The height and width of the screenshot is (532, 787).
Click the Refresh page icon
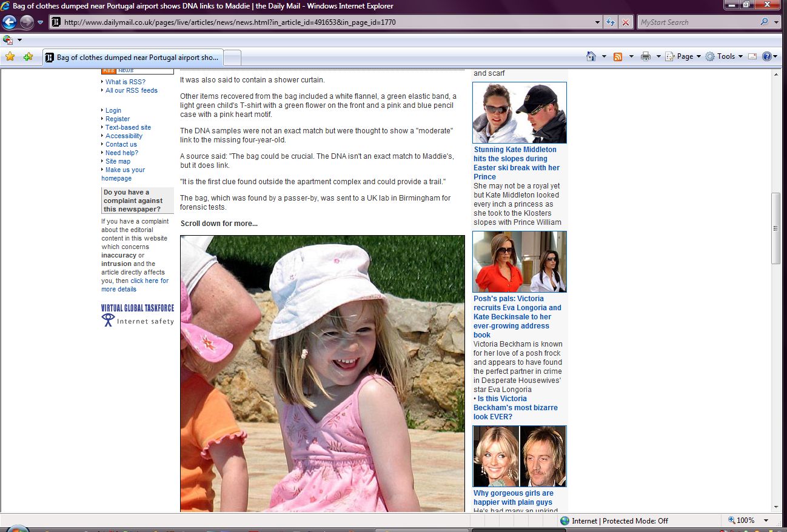point(611,22)
